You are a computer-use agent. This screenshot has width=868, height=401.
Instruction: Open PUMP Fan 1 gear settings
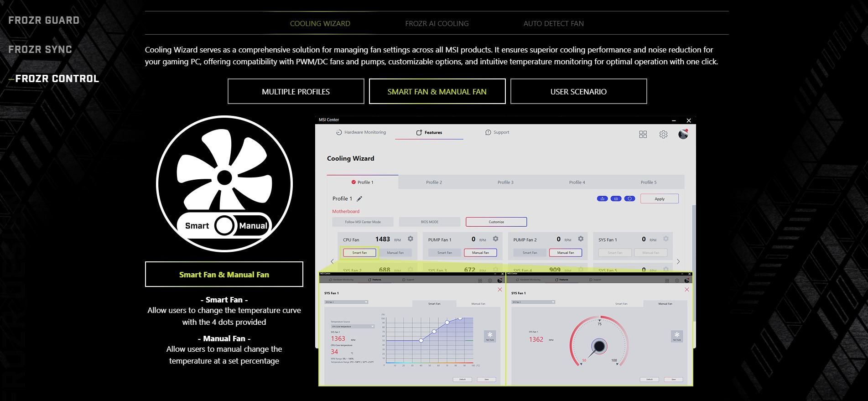coord(495,239)
